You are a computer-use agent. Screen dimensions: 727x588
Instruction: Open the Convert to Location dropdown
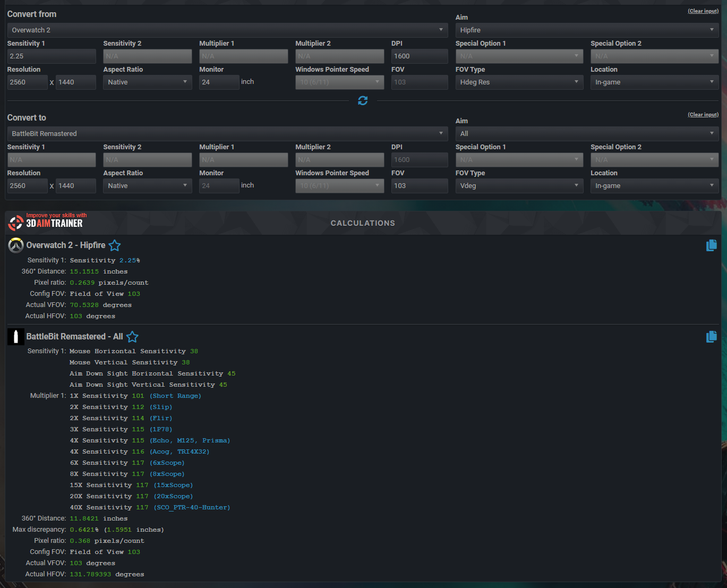654,186
